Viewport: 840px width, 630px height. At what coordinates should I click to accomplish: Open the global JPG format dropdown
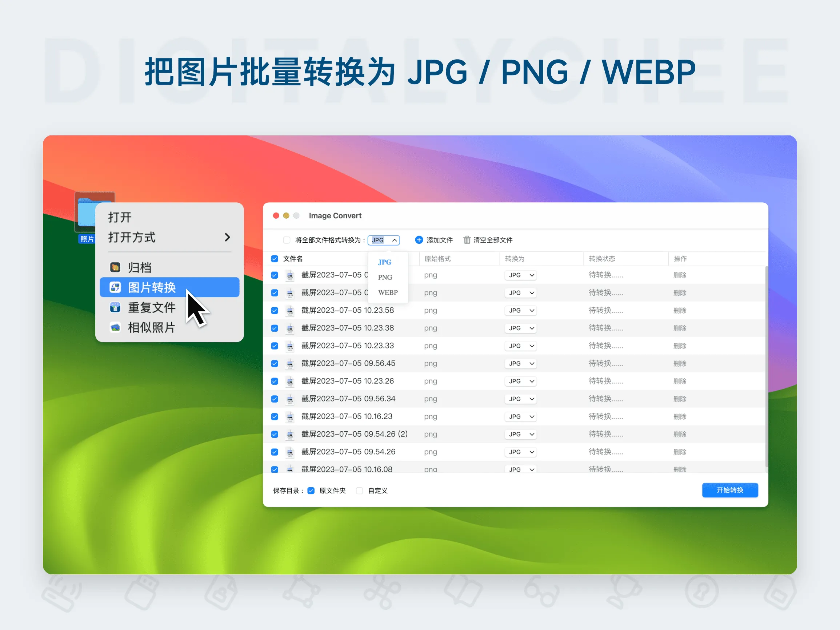coord(384,240)
